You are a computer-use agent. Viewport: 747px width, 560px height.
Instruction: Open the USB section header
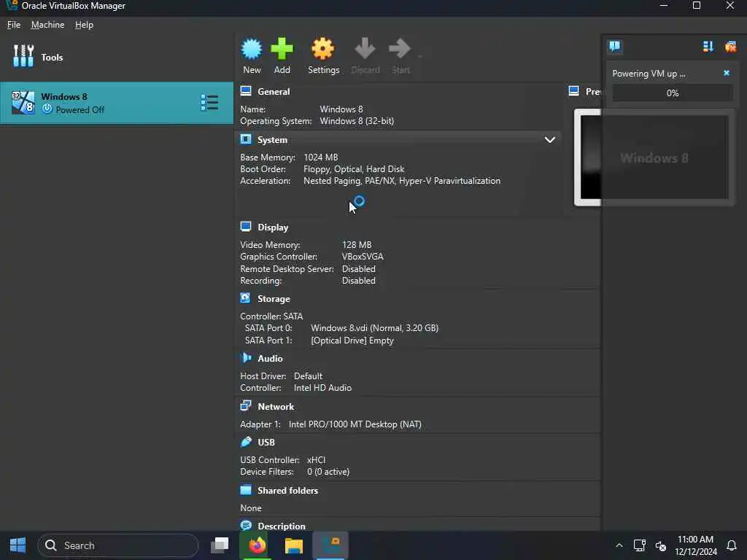(266, 442)
